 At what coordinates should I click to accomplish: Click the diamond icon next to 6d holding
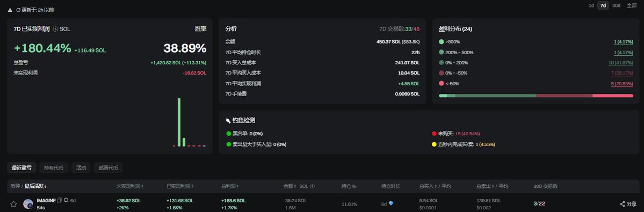[x=391, y=203]
